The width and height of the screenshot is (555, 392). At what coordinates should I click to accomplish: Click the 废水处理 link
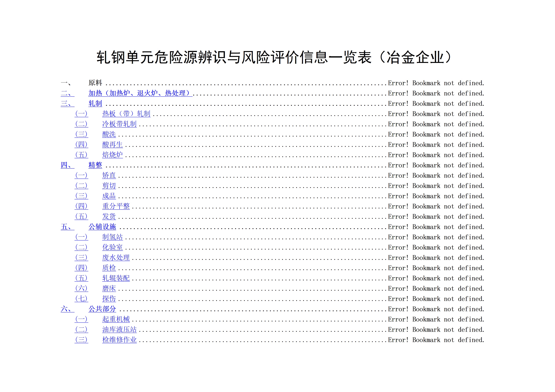coord(116,258)
